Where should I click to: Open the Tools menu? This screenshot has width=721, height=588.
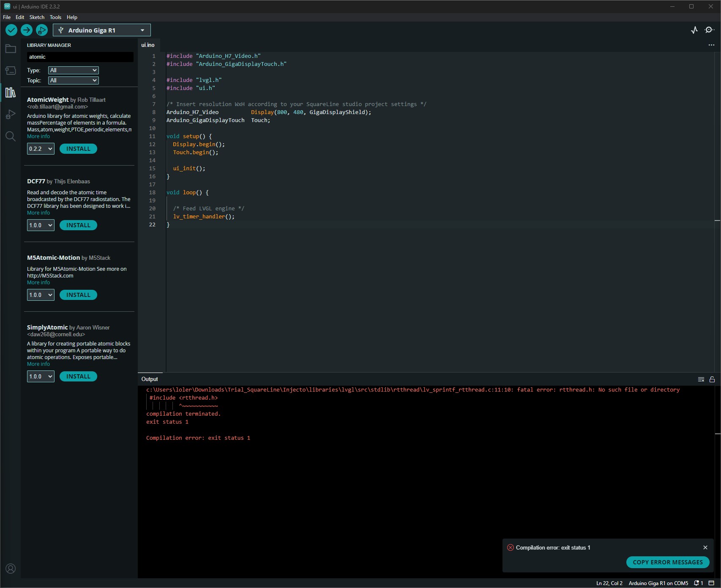coord(55,17)
